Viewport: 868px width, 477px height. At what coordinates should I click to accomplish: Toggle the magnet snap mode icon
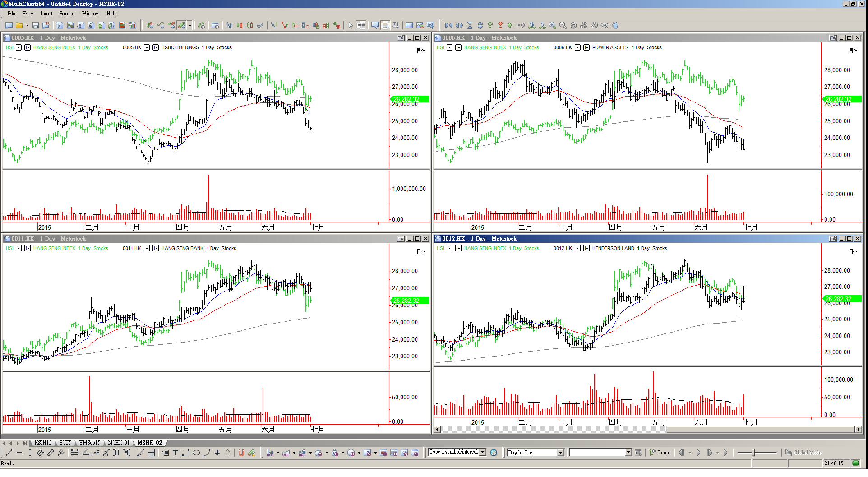241,453
